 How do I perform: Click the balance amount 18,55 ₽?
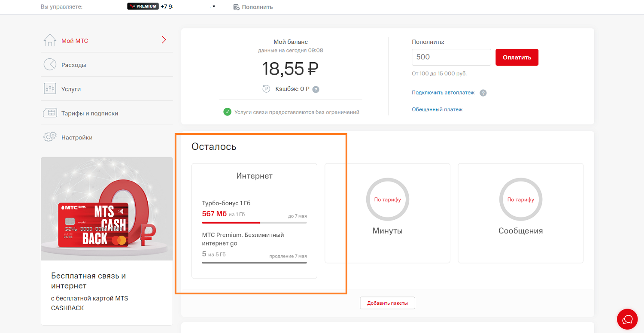click(x=291, y=69)
